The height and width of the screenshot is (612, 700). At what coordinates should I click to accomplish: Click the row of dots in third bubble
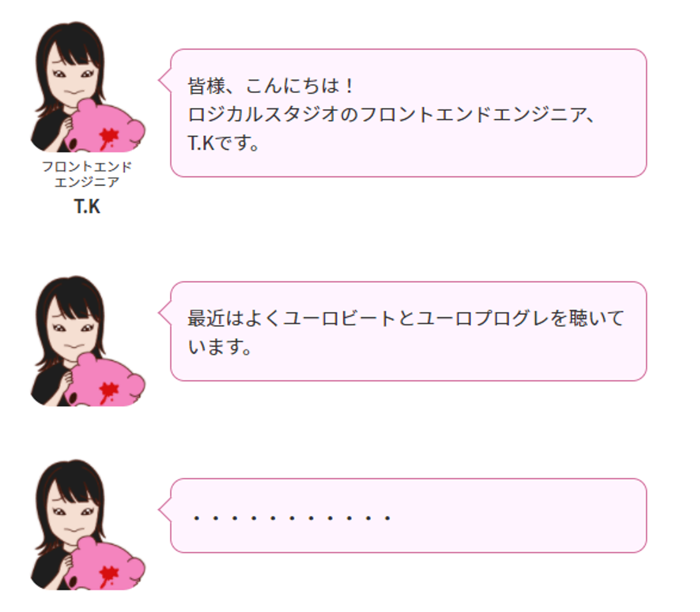[292, 518]
